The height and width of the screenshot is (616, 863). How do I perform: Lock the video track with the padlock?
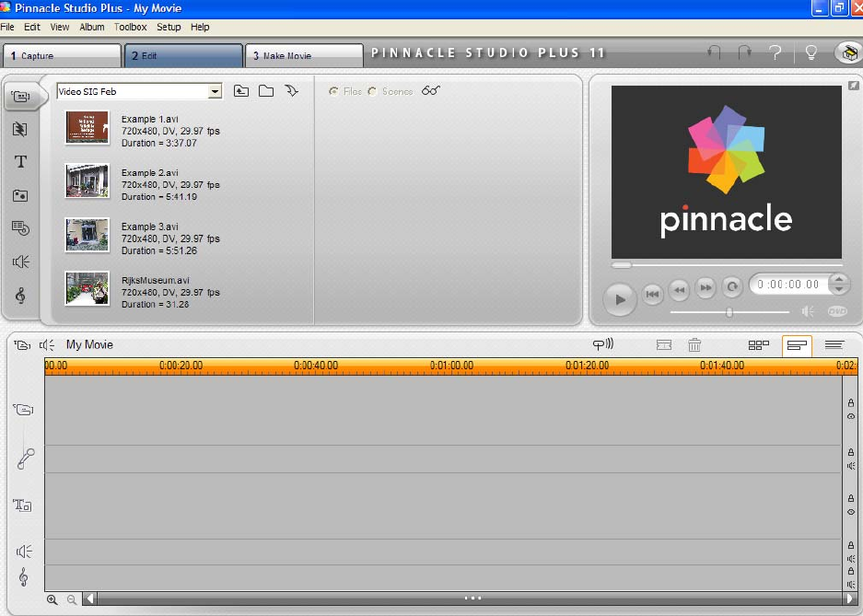851,403
